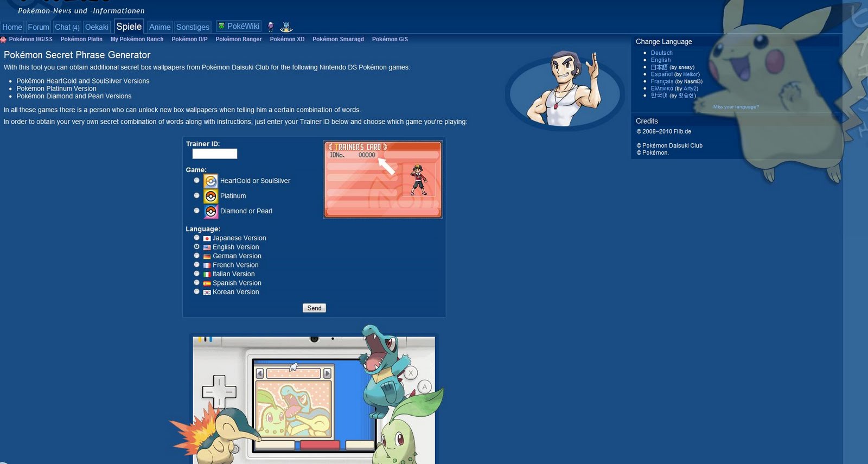Viewport: 868px width, 464px height.
Task: Switch the page language to Deutsch
Action: pyautogui.click(x=661, y=53)
